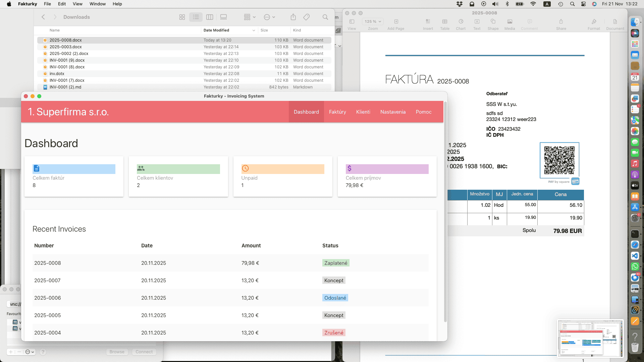Screen dimensions: 644x362
Task: Insert Media into the invoice document
Action: coord(509,22)
